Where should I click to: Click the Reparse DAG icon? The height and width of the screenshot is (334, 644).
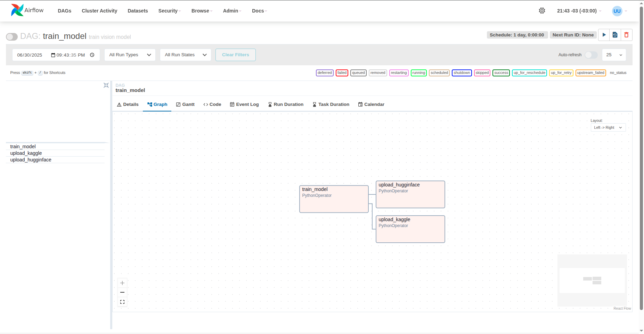[x=615, y=35]
